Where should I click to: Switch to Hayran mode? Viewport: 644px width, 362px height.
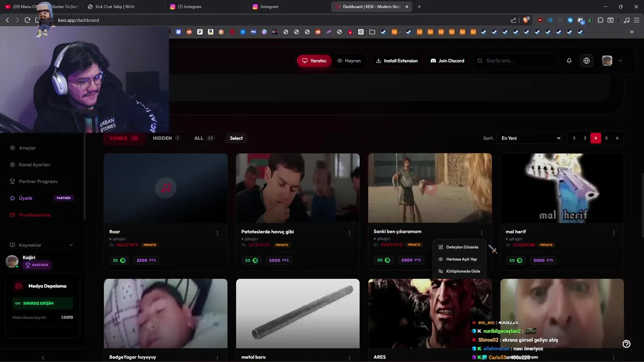(x=349, y=61)
